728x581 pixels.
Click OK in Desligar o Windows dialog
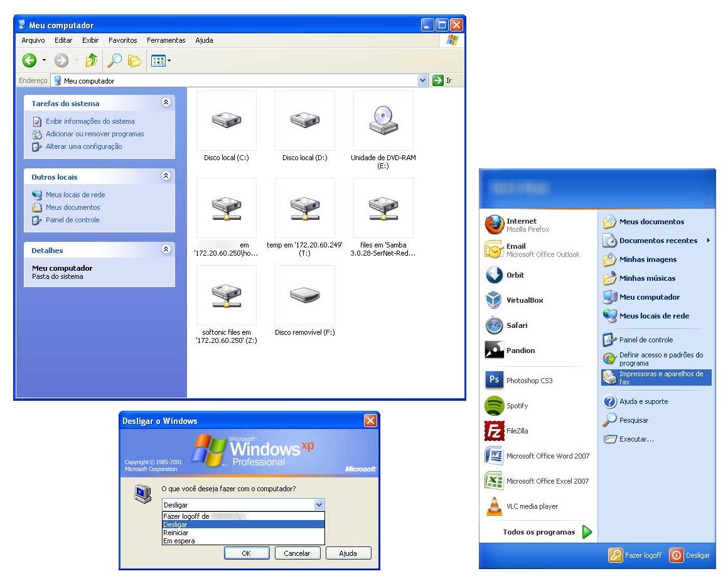click(x=247, y=553)
